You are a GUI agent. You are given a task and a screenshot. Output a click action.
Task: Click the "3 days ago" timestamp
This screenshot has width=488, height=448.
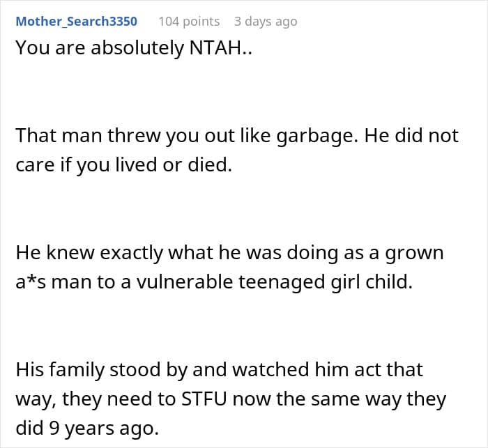[266, 21]
